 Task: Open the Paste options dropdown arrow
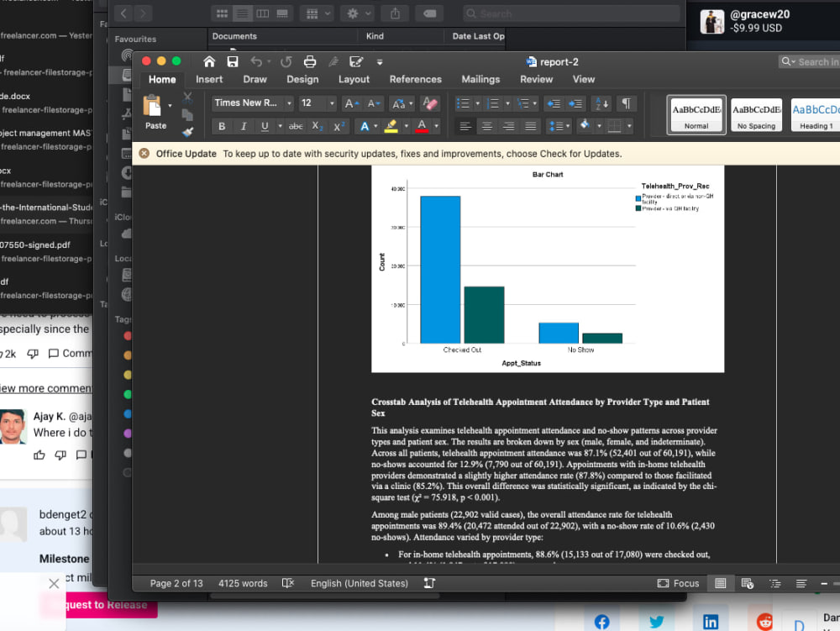point(170,106)
